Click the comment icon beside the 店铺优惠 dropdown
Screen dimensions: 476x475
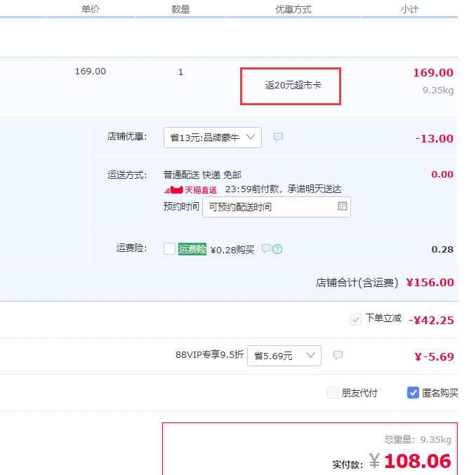pos(278,138)
